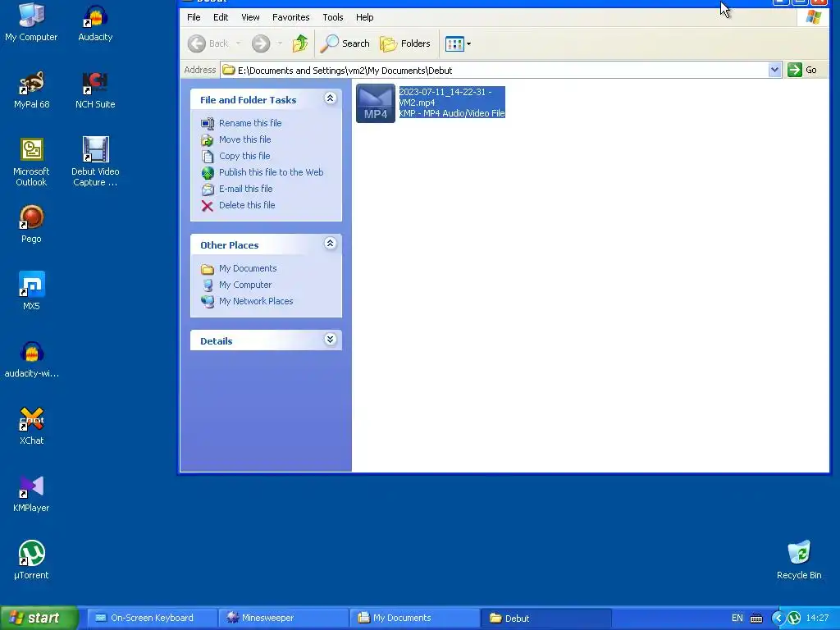This screenshot has width=840, height=630.
Task: Click Copy this file link
Action: coord(244,156)
